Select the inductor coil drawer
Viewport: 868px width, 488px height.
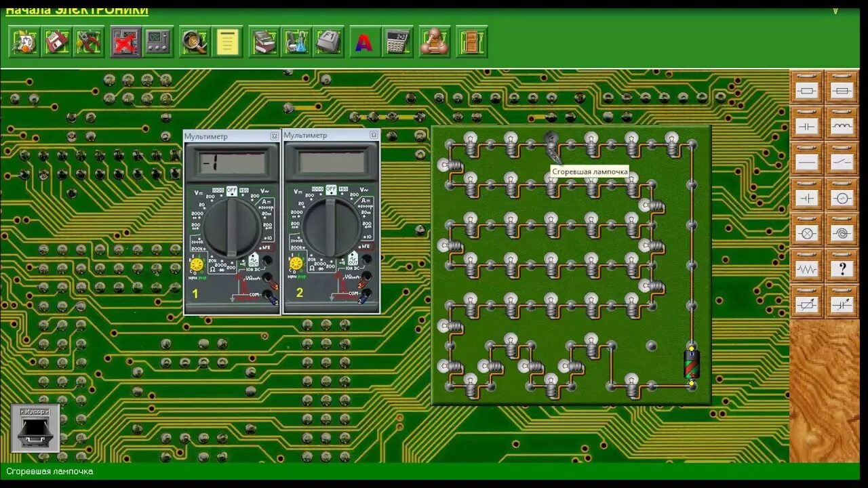point(842,124)
